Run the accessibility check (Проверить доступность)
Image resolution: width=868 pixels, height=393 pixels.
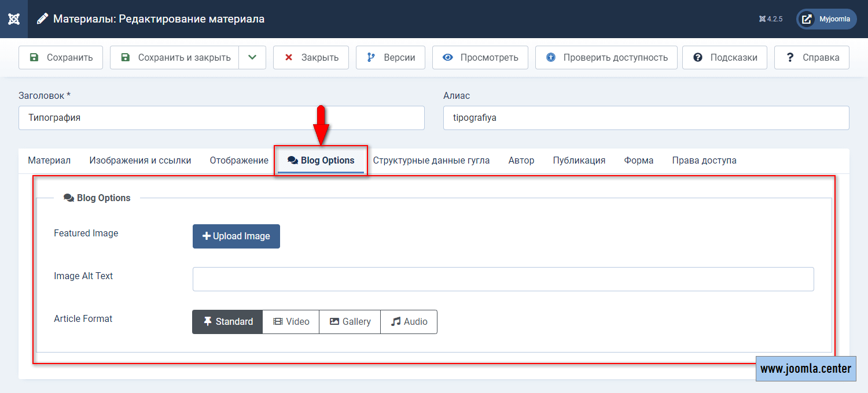coord(606,58)
